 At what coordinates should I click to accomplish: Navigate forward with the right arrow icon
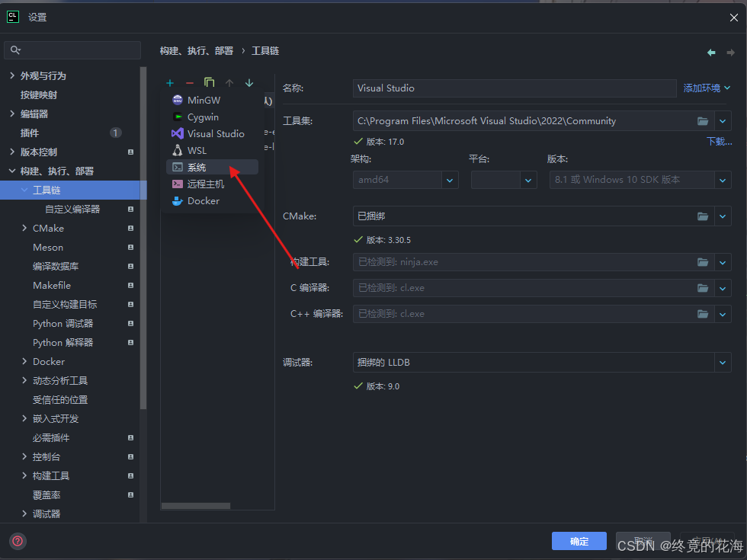(x=730, y=53)
